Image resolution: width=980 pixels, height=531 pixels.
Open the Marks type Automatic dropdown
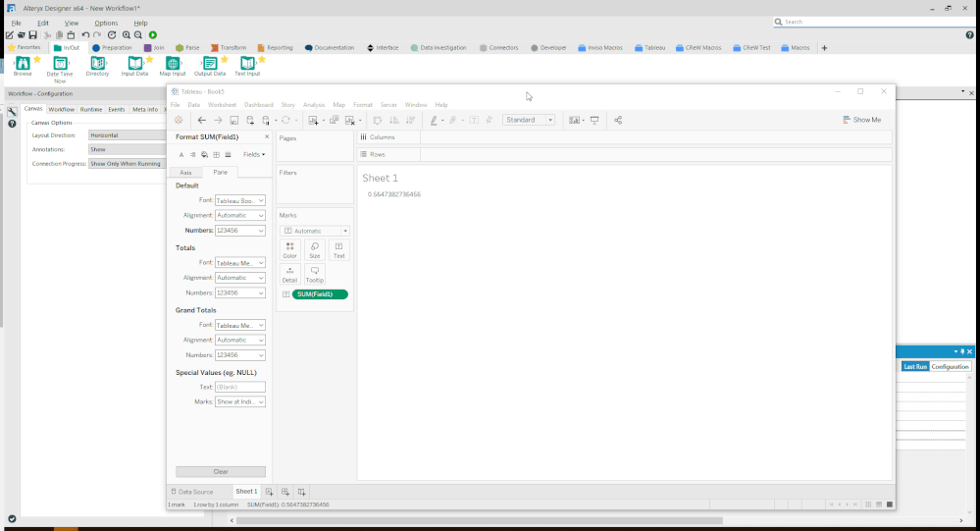(x=314, y=231)
